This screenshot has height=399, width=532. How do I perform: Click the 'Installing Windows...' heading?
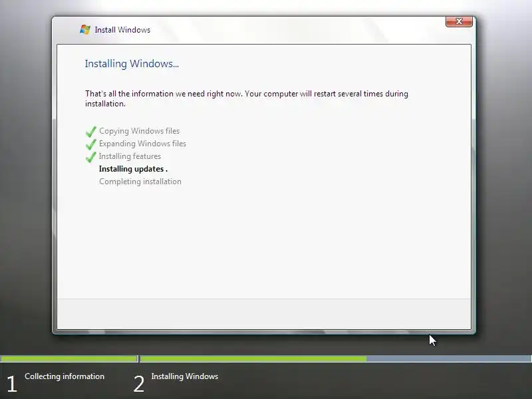coord(132,64)
